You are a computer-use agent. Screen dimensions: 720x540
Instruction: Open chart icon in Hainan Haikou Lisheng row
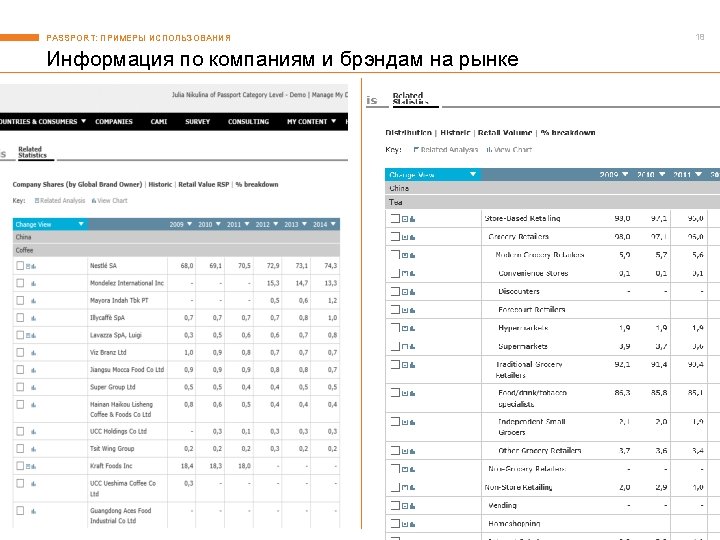coord(34,405)
